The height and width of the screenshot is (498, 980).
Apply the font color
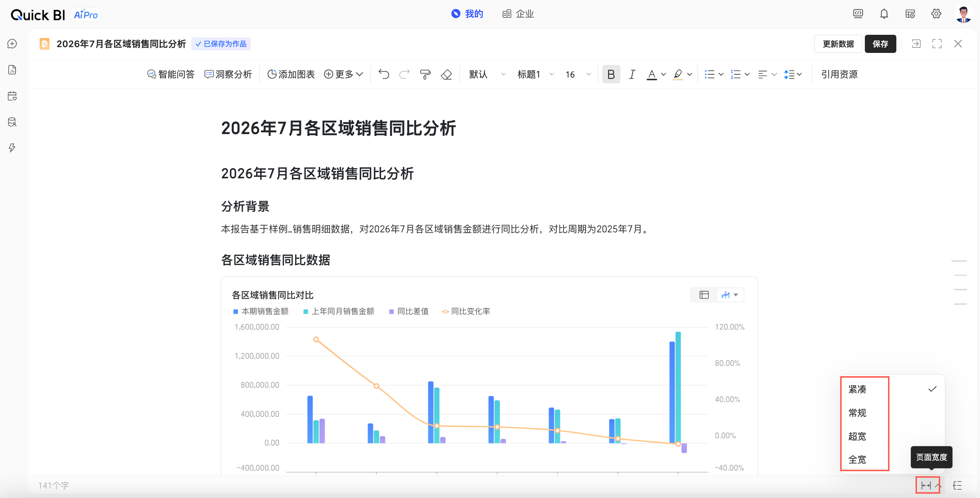[652, 74]
